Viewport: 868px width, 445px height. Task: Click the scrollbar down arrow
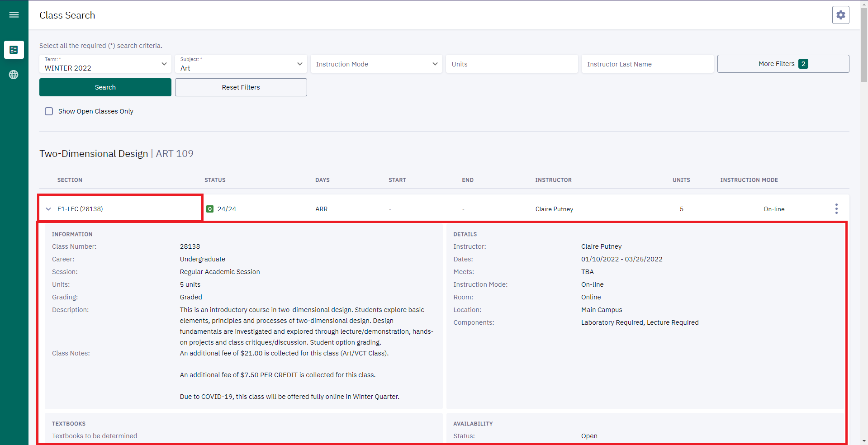tap(864, 441)
